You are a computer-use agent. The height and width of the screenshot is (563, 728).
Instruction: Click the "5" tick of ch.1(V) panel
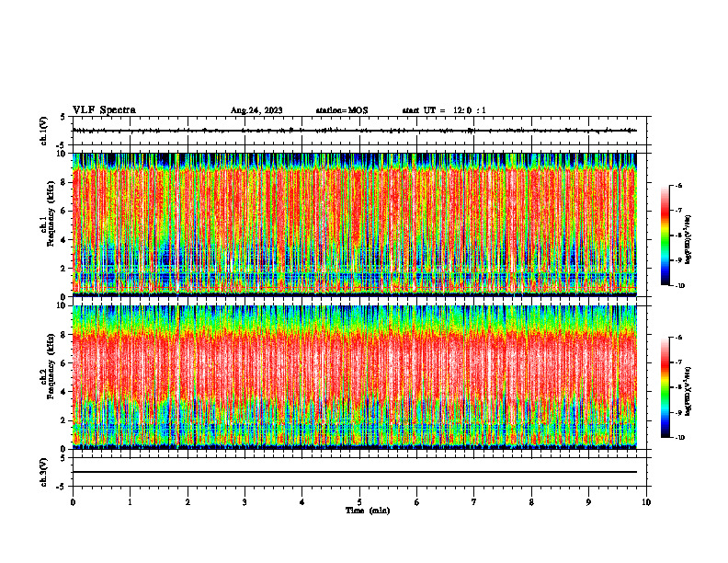pyautogui.click(x=63, y=117)
